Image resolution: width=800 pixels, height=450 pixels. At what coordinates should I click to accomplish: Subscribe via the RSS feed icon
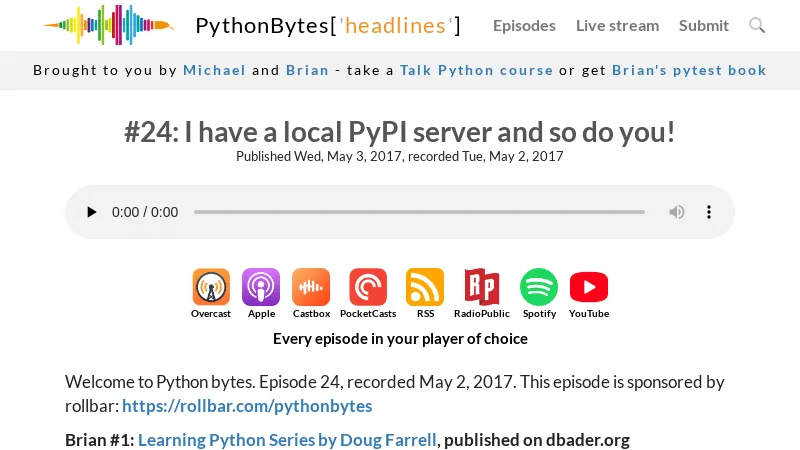coord(425,288)
